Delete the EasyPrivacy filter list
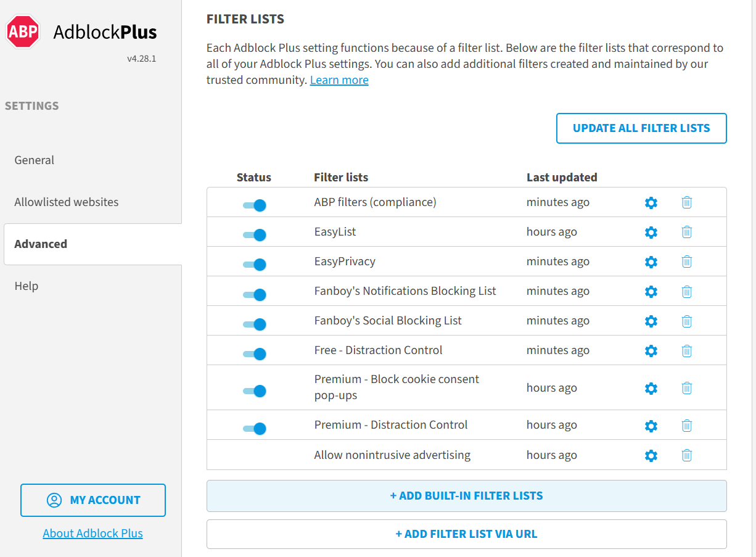The image size is (756, 557). tap(686, 262)
